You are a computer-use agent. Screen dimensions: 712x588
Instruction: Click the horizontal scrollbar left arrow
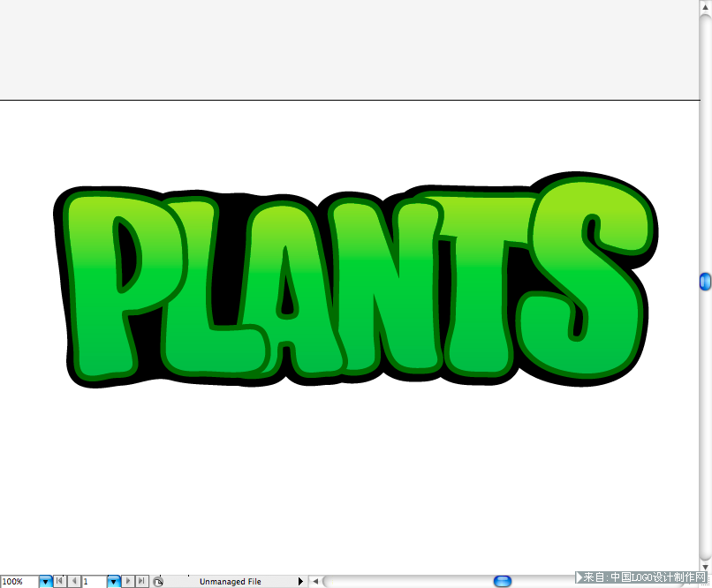pos(315,581)
